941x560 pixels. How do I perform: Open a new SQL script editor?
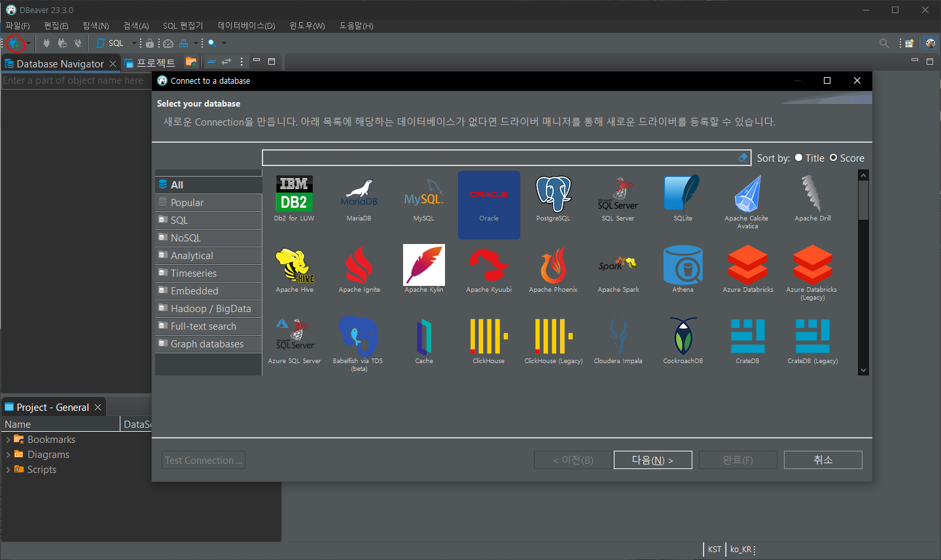110,43
